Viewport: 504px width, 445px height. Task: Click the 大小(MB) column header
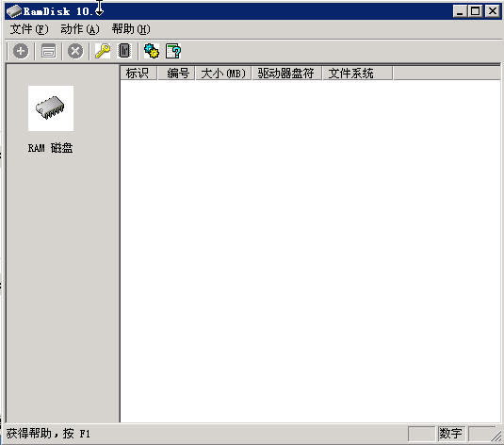(x=223, y=73)
